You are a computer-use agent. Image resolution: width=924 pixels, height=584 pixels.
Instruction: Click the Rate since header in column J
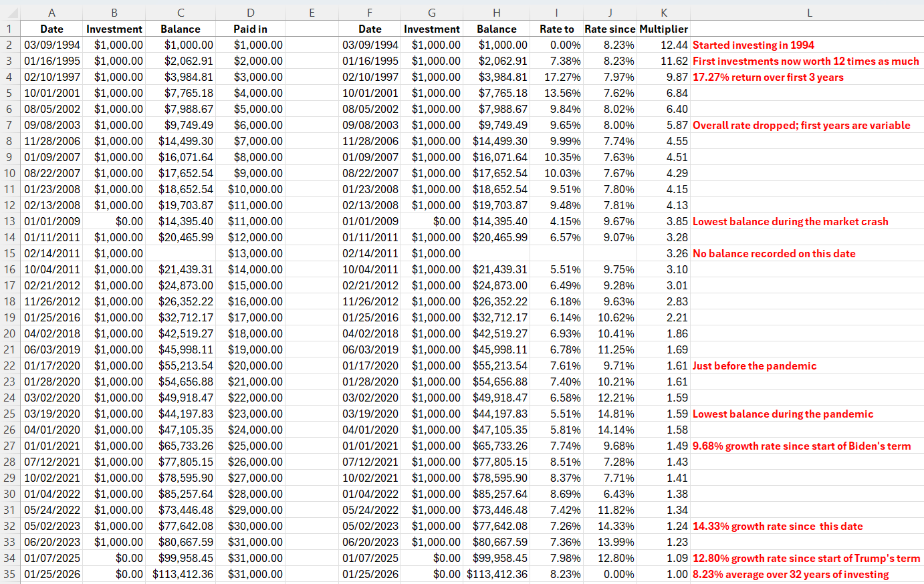click(610, 29)
